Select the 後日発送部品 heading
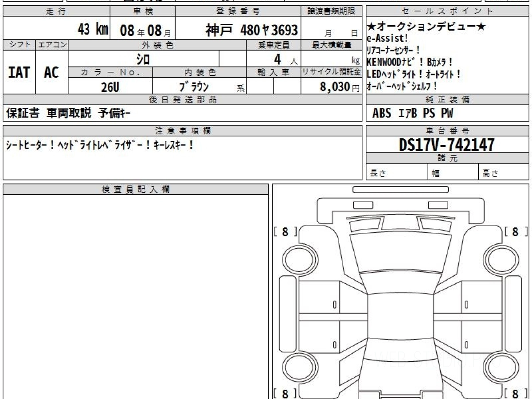 pyautogui.click(x=183, y=100)
